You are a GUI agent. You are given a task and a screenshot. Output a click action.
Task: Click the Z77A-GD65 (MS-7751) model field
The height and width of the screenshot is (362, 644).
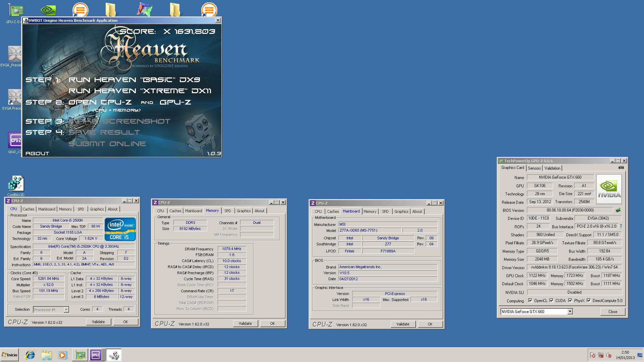pyautogui.click(x=370, y=231)
